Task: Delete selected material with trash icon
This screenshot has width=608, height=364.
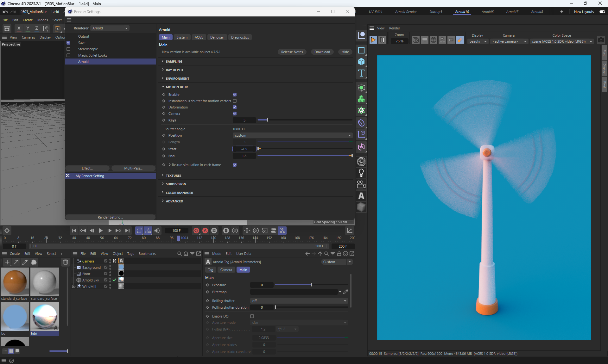Action: (x=65, y=262)
